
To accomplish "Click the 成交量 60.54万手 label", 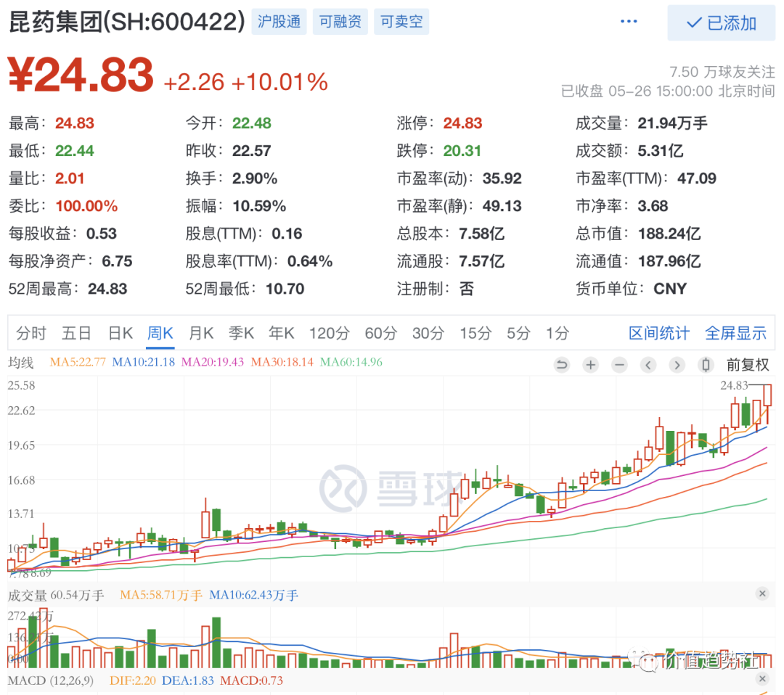I will click(x=56, y=596).
